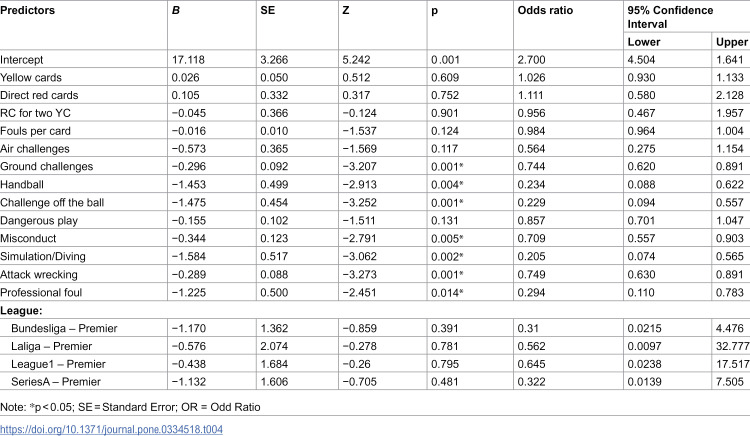Select the Simulation/Diving row label
750x436 pixels.
tap(43, 256)
